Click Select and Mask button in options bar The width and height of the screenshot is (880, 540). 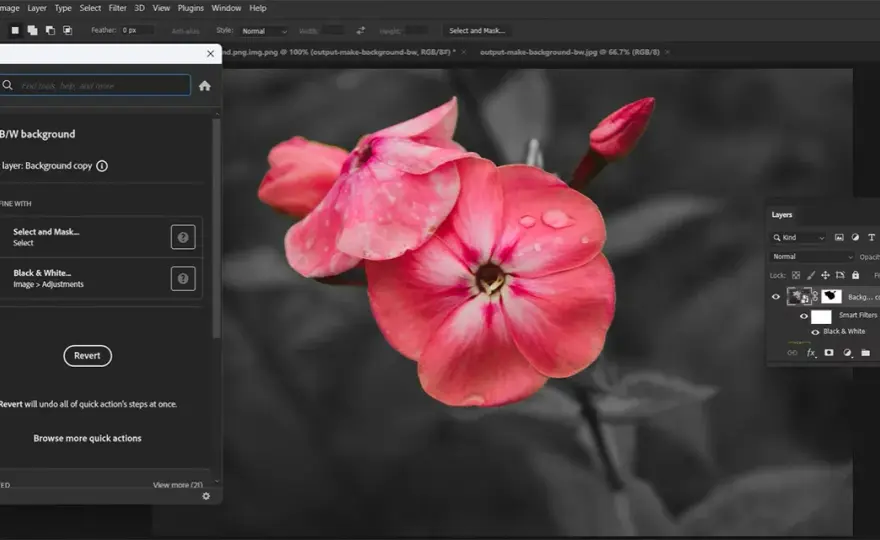tap(477, 31)
